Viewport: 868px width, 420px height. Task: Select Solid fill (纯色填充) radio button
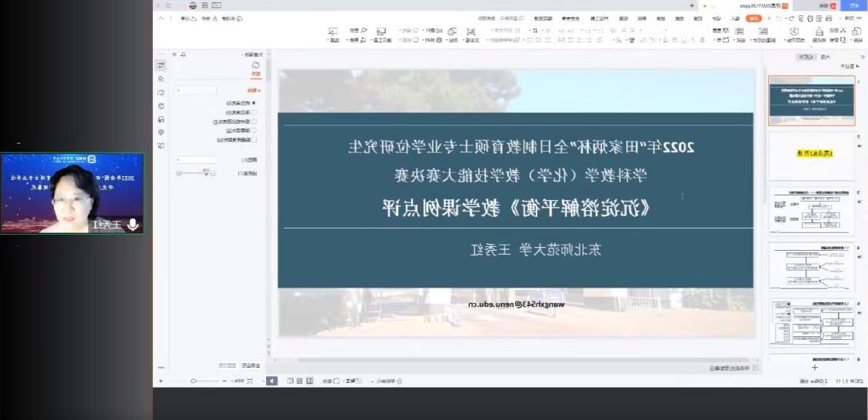click(254, 103)
